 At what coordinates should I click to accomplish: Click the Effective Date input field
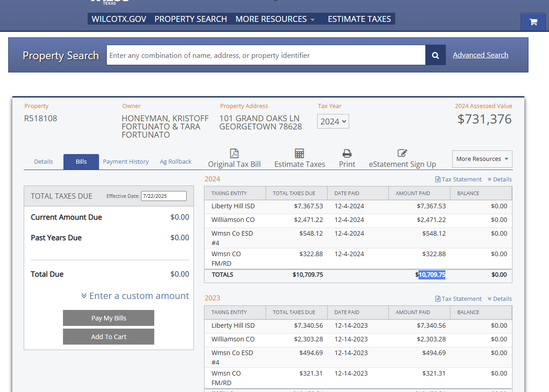(163, 196)
